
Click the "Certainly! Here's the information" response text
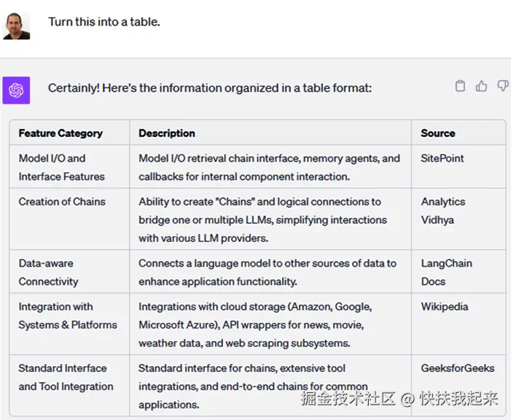pos(210,88)
